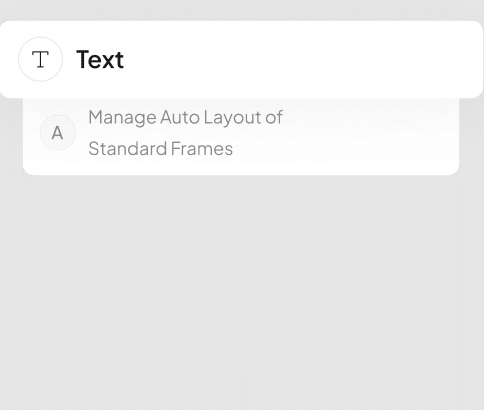
Task: Select the icon left of Standard Frames
Action: coord(58,133)
